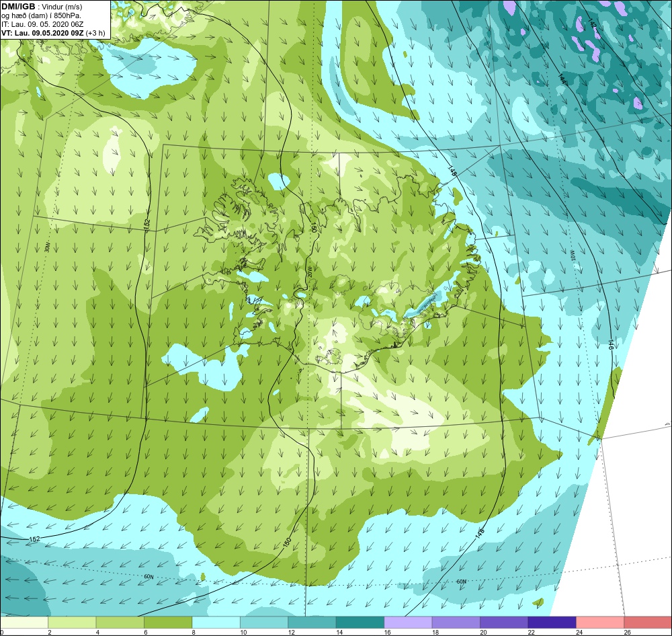This screenshot has height=636, width=672.
Task: Click the legend value "2"
Action: pyautogui.click(x=50, y=632)
